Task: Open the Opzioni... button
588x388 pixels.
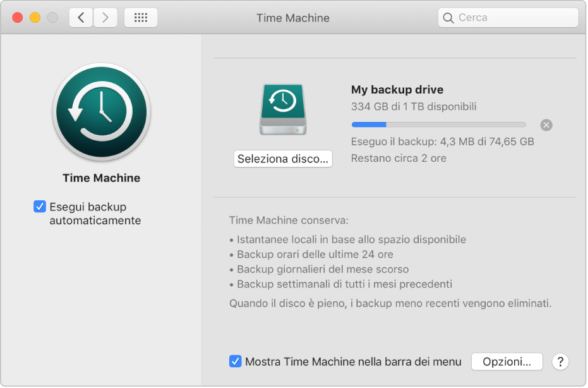Action: (507, 361)
